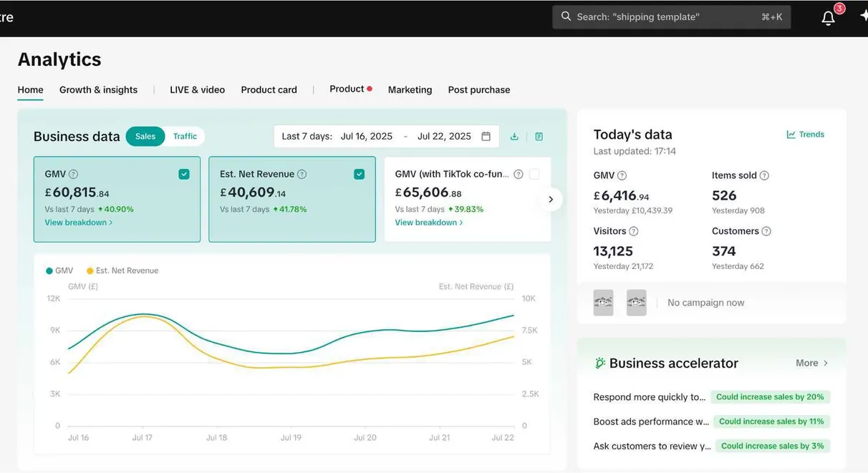Show info for GMV with TikTok co-funding
Image resolution: width=868 pixels, height=473 pixels.
coord(519,174)
